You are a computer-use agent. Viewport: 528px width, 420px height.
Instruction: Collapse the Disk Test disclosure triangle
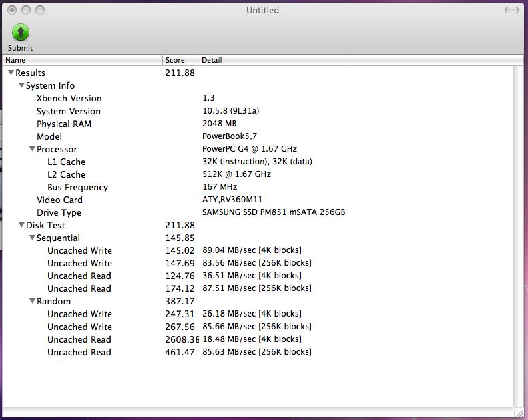click(x=21, y=225)
